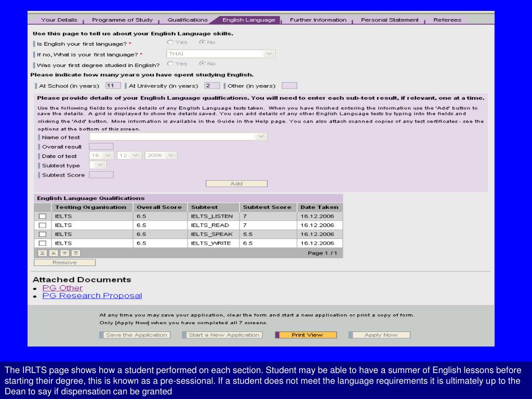Tick checkbox for IELTS_SPEAK row

click(x=43, y=234)
